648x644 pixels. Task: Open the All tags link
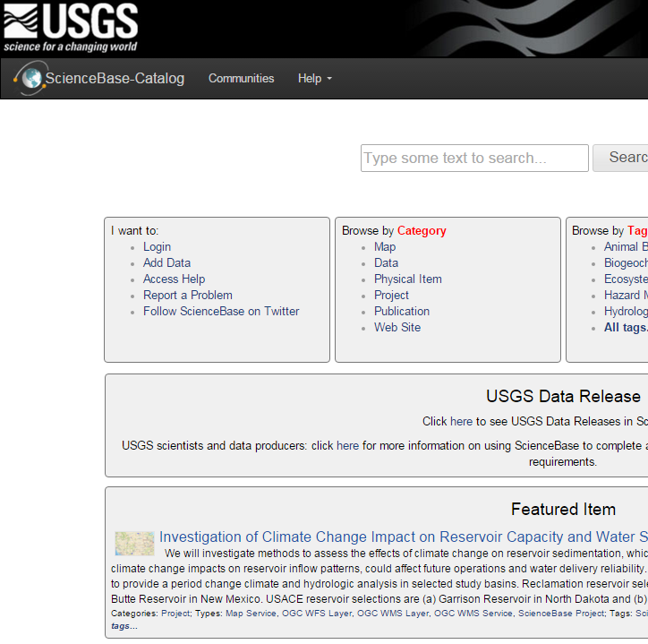click(626, 328)
